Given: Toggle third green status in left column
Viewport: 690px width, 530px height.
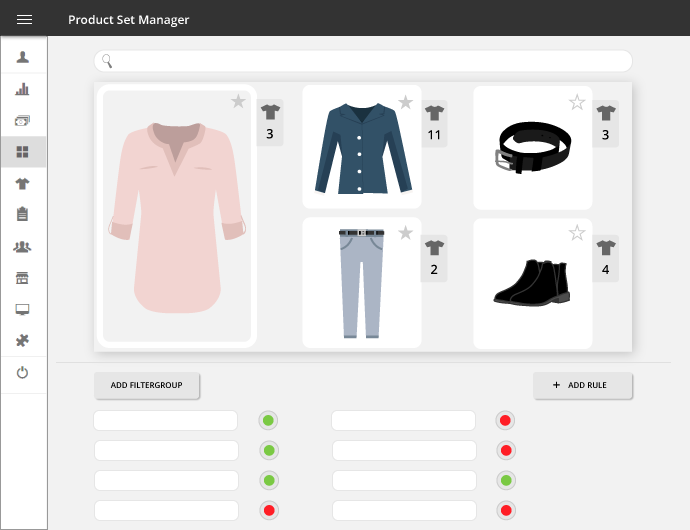Looking at the screenshot, I should [269, 480].
